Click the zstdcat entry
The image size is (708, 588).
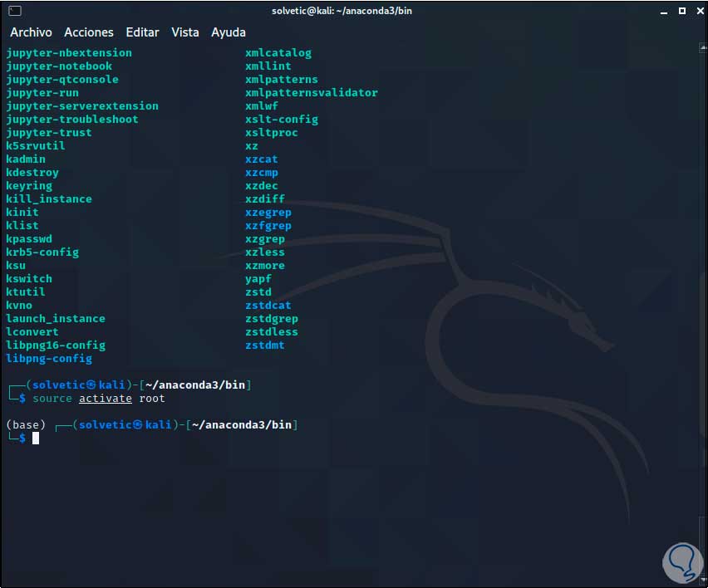268,306
